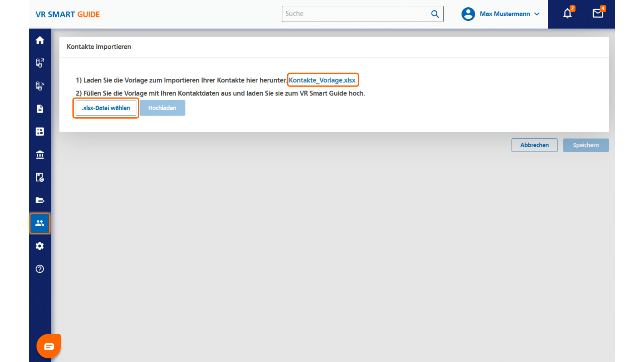Image resolution: width=644 pixels, height=362 pixels.
Task: Open messages via the envelope icon
Action: point(598,14)
